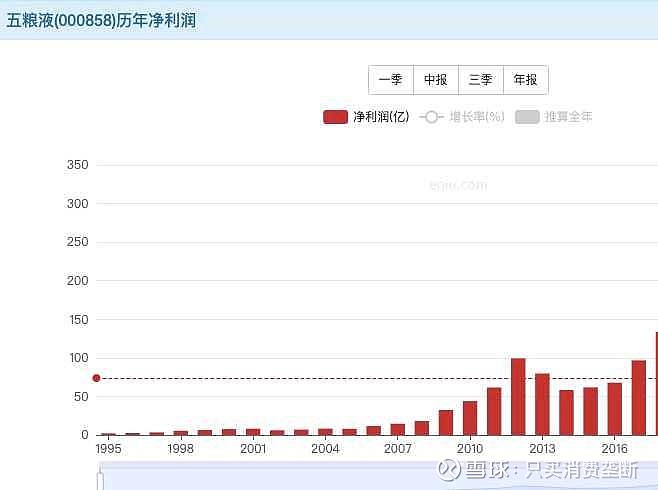Click the 2012 net profit bar
658x490 pixels.
click(x=518, y=396)
